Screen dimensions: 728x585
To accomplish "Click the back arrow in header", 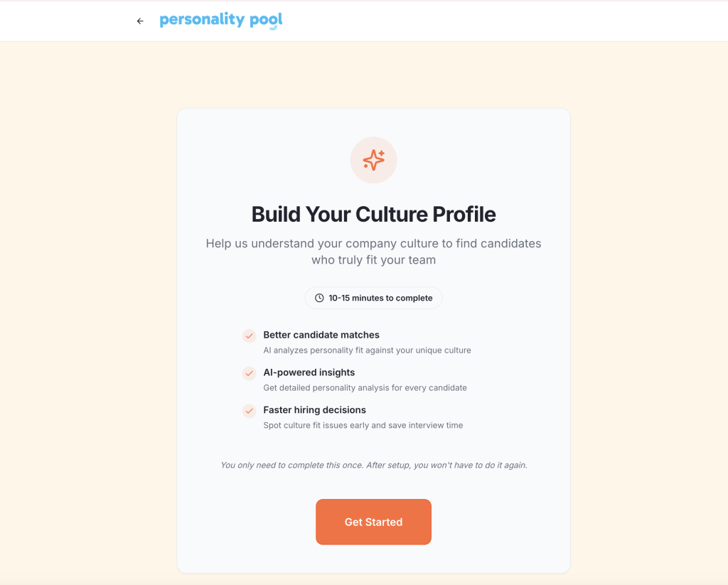I will [x=140, y=21].
